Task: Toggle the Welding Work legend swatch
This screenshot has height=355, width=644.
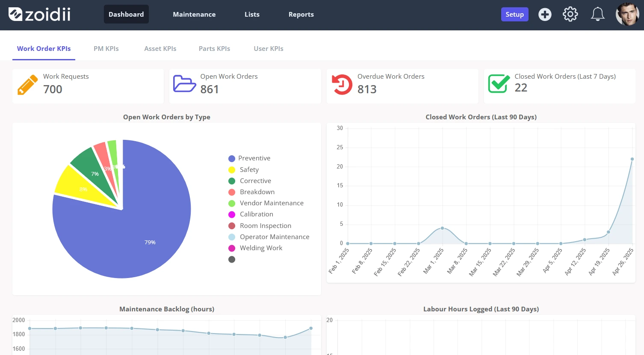Action: pos(232,248)
